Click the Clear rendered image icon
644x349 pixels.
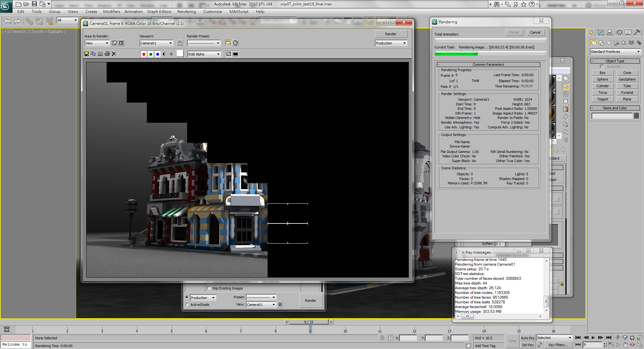(114, 54)
